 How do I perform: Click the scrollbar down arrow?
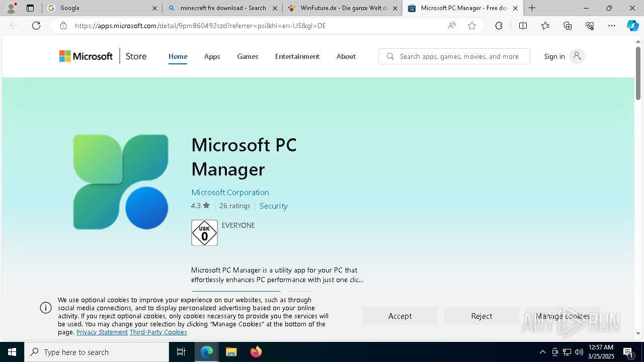pos(638,333)
